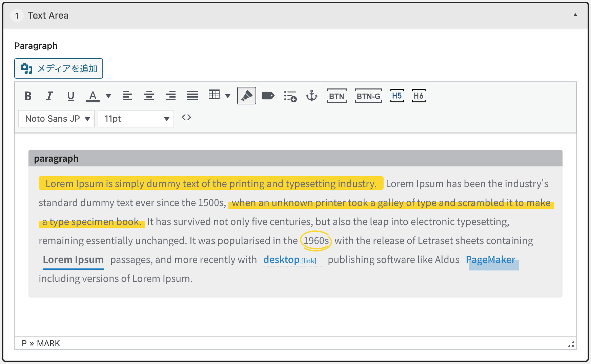Click the text color A icon

pos(93,96)
